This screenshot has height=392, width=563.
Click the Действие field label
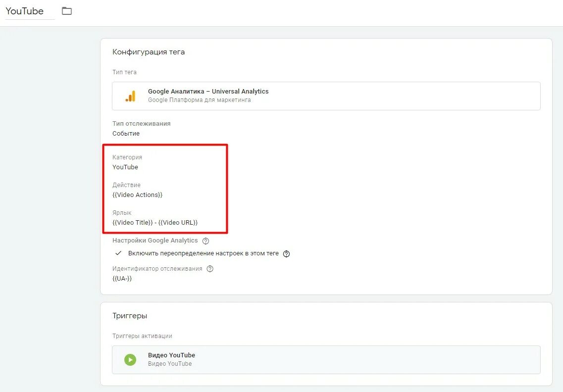tap(126, 185)
